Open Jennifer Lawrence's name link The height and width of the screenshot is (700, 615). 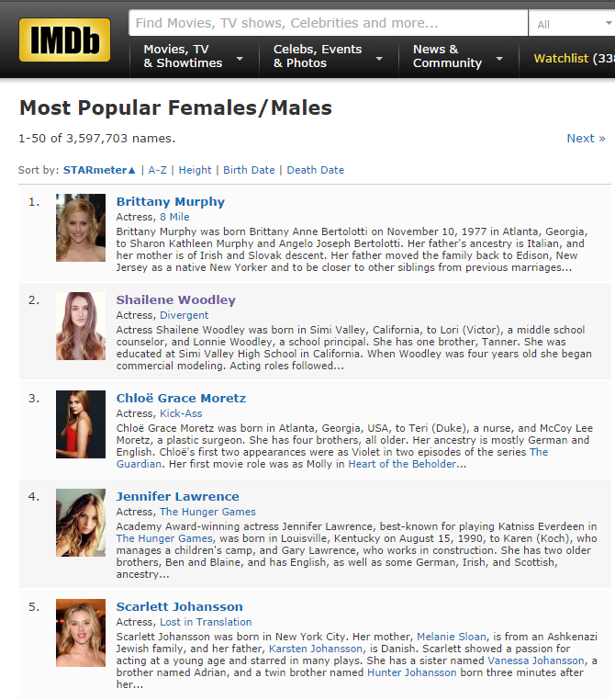[177, 496]
